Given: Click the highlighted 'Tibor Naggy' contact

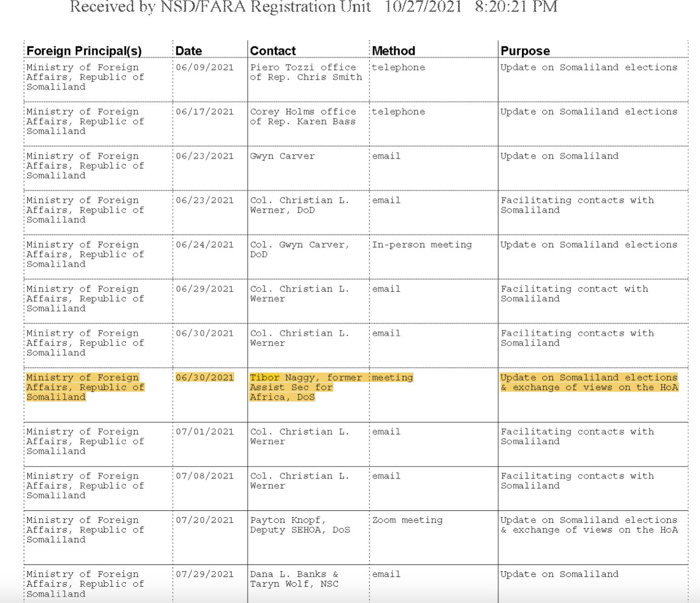Looking at the screenshot, I should point(306,387).
